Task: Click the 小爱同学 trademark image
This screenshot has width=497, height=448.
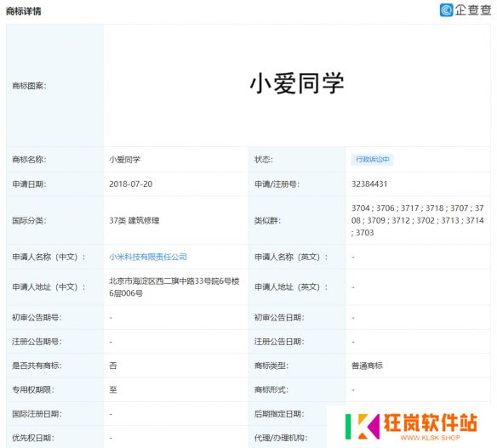Action: click(297, 83)
